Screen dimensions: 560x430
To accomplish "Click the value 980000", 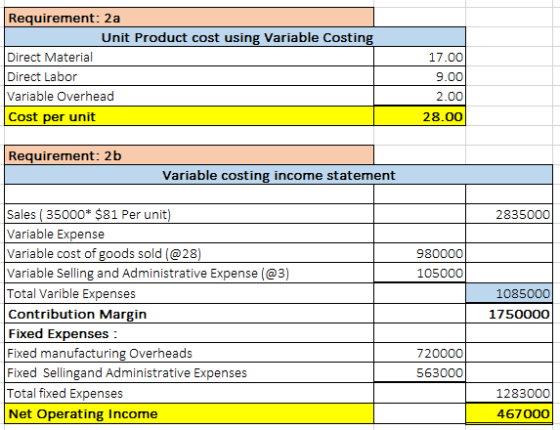I will click(x=420, y=253).
